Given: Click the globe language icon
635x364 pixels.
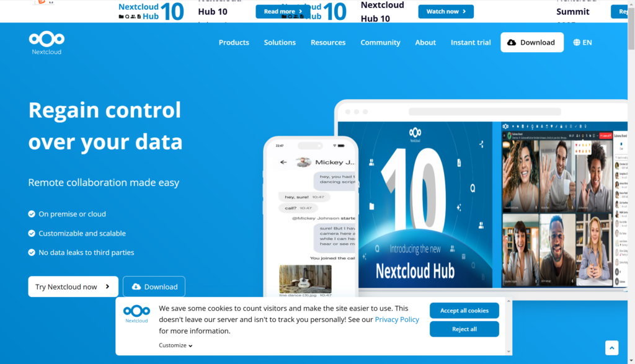Looking at the screenshot, I should click(577, 42).
